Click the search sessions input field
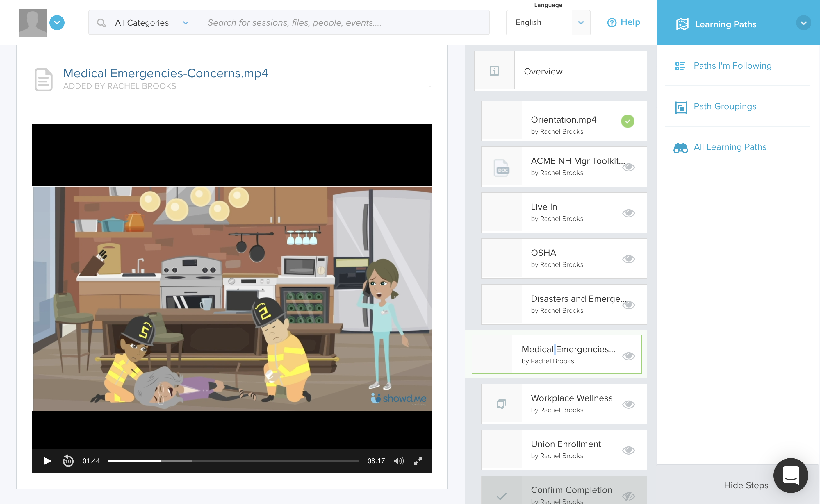Viewport: 820px width, 504px height. point(343,22)
